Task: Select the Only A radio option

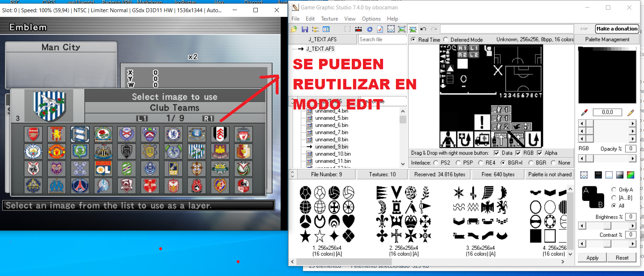Action: (614, 189)
